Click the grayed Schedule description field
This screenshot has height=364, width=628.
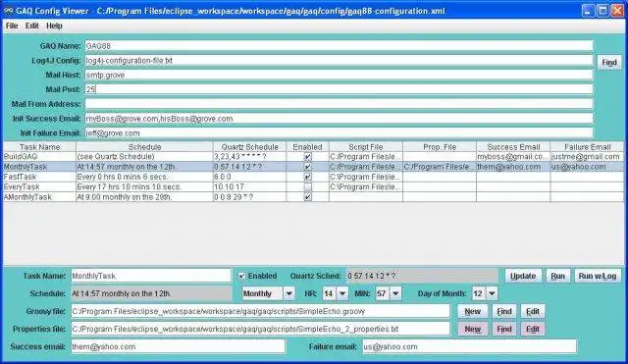coord(151,293)
